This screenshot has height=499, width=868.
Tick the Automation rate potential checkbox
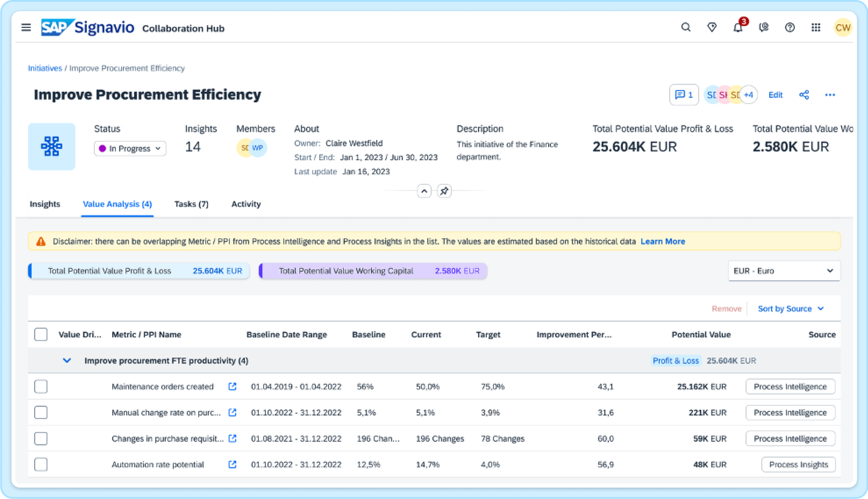pyautogui.click(x=41, y=464)
